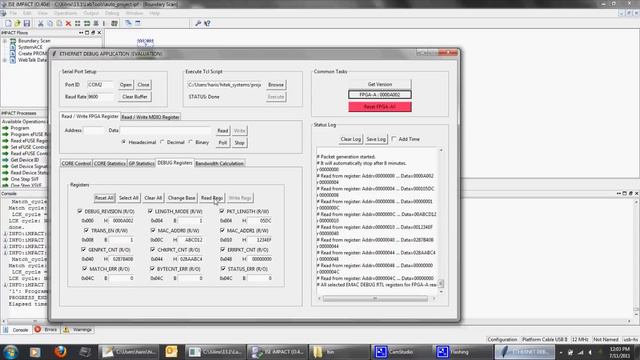Click Reset All registers button
This screenshot has width=640, height=360.
pyautogui.click(x=104, y=198)
